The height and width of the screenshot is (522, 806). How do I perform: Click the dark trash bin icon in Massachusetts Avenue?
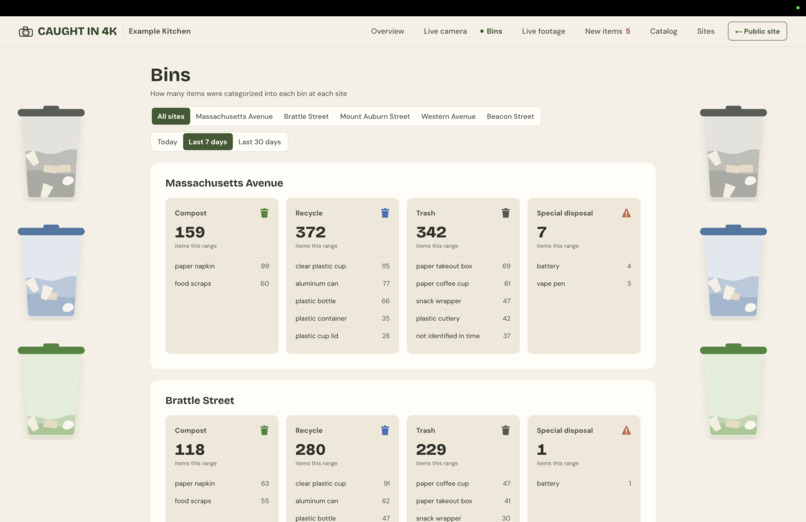click(x=506, y=213)
